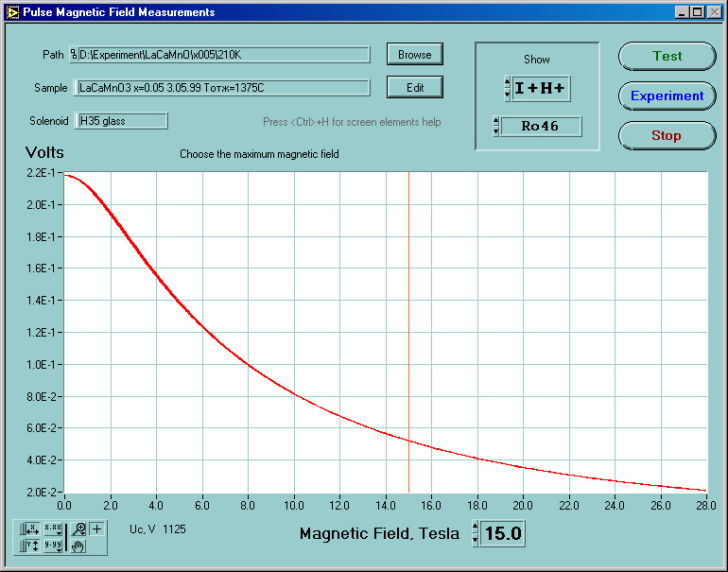Click the red vertical cursor line on the graph
Viewport: 728px width, 572px height.
point(408,332)
